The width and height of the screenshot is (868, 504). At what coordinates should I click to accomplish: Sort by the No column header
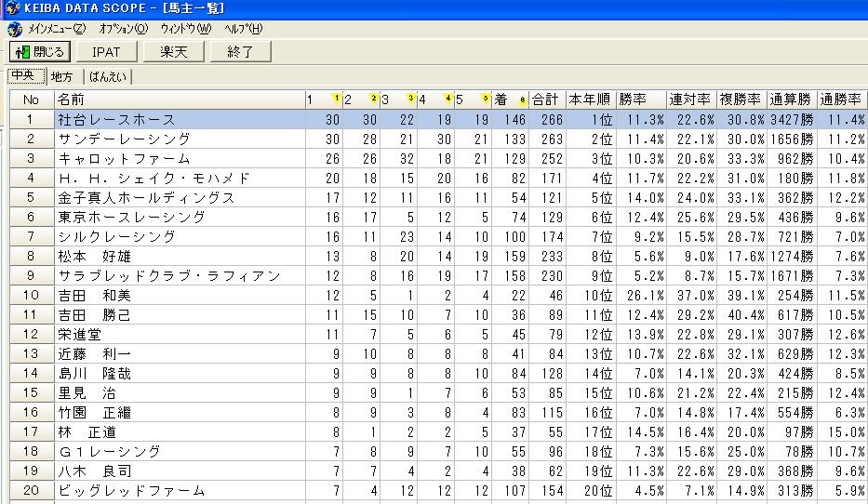[32, 99]
